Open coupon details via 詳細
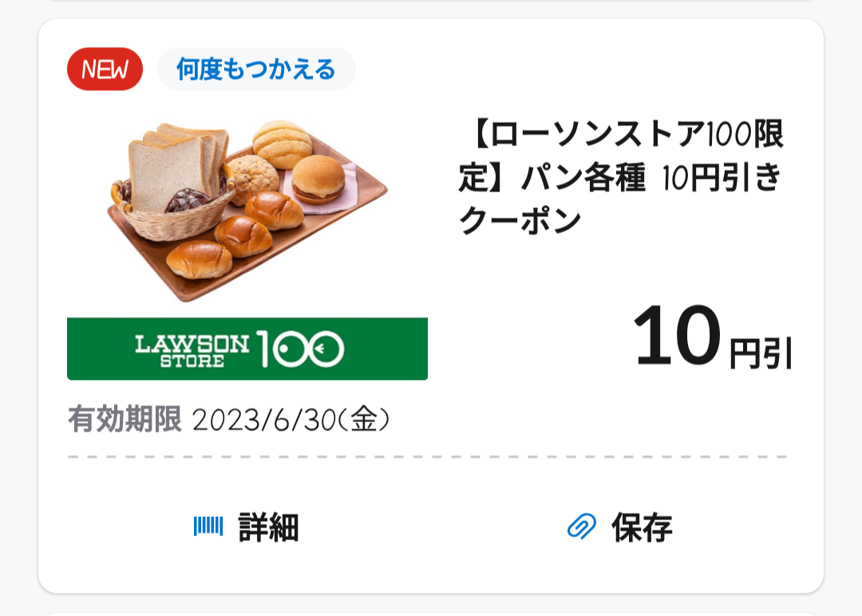Viewport: 862px width, 616px height. pos(268,527)
